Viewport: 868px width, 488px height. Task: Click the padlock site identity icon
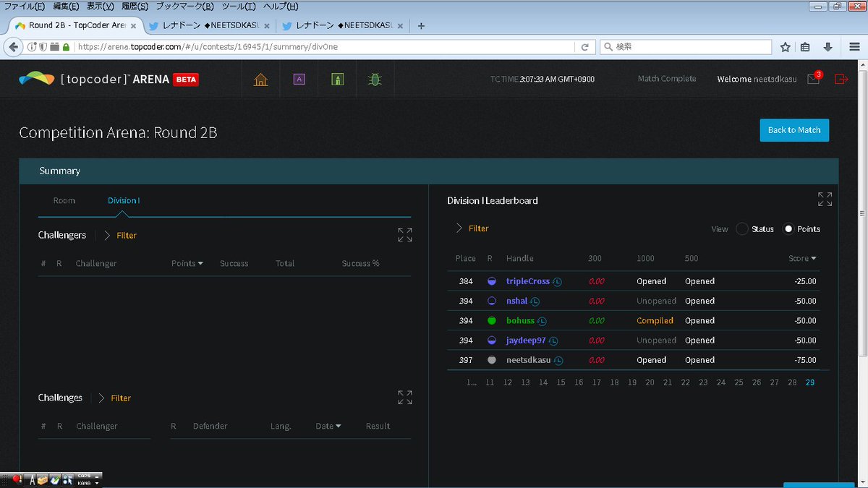[x=66, y=47]
